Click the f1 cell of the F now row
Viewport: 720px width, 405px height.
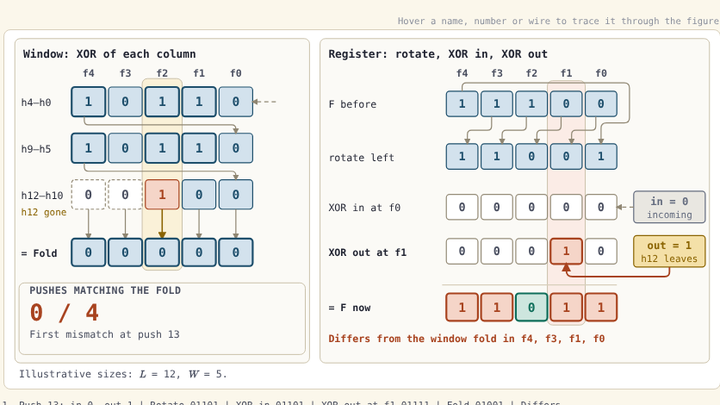566,307
